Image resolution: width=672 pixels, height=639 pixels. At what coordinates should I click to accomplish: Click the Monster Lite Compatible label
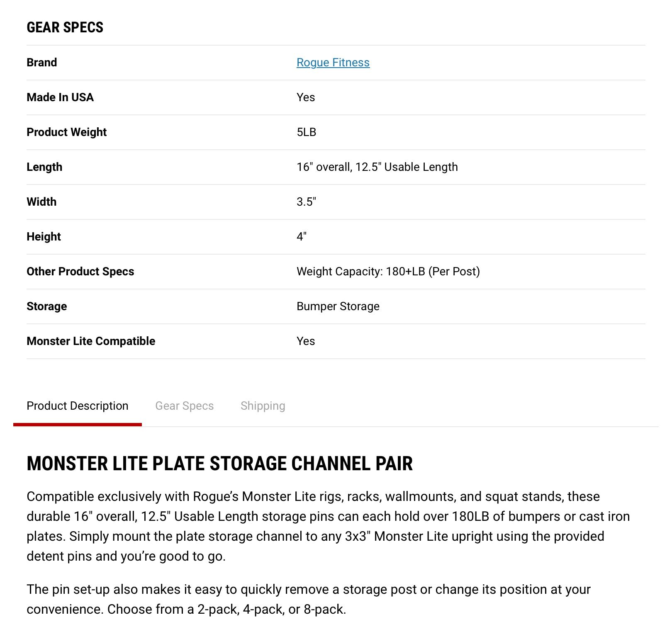coord(91,341)
